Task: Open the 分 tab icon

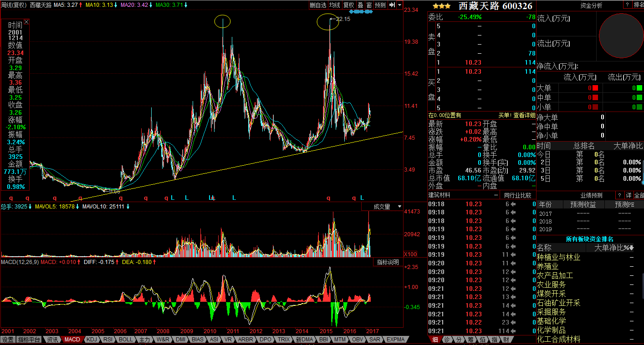Action: click(459, 340)
